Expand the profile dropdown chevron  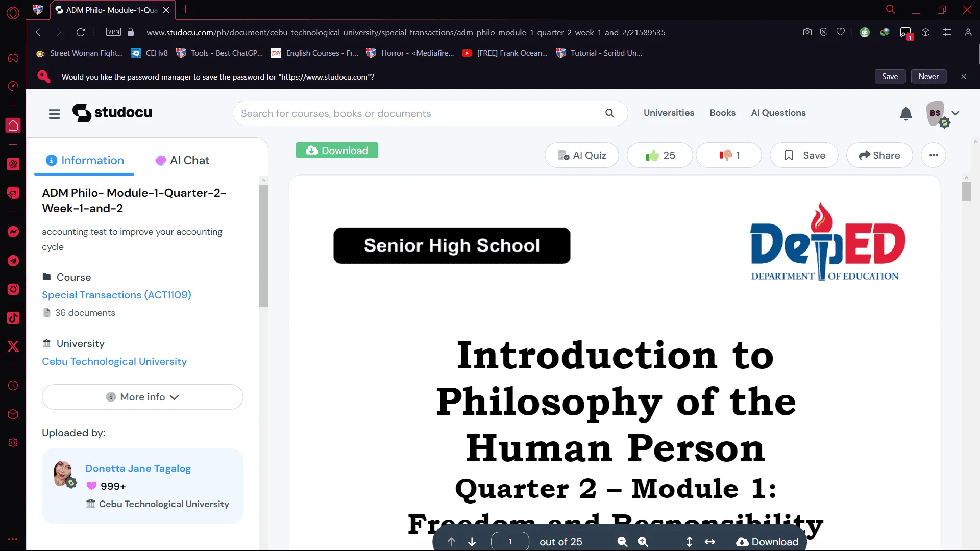pyautogui.click(x=955, y=113)
